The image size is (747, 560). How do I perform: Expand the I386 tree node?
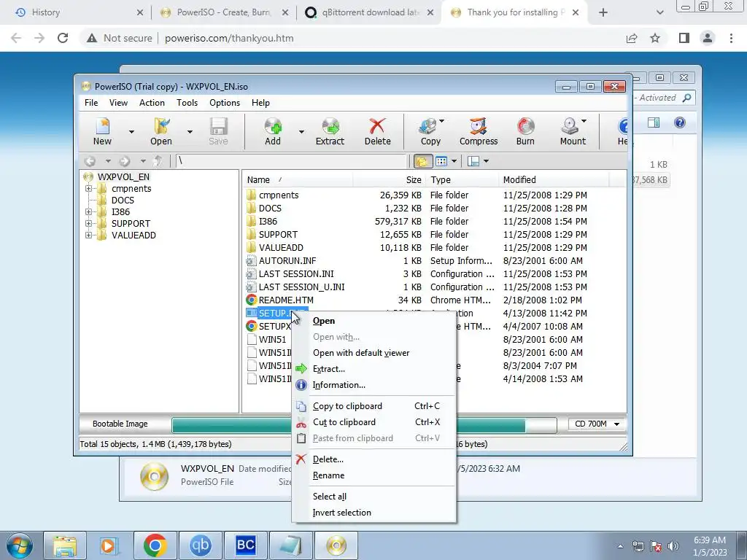[x=88, y=212]
